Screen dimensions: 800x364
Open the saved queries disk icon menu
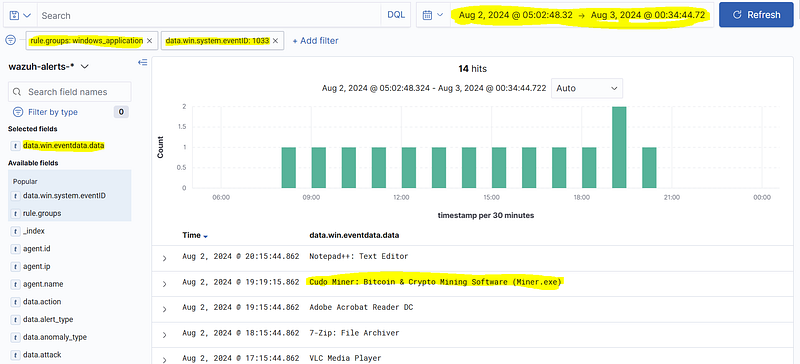coord(20,15)
